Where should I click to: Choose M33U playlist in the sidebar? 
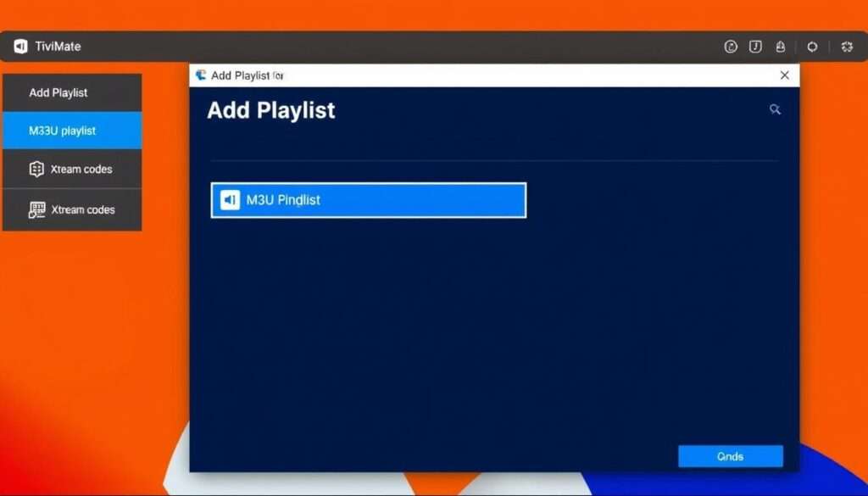point(72,131)
